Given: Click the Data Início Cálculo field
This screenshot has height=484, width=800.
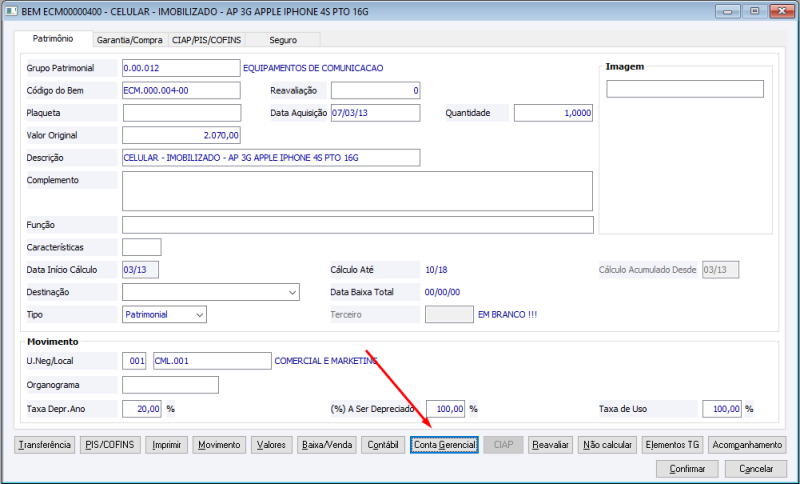Looking at the screenshot, I should [x=140, y=270].
